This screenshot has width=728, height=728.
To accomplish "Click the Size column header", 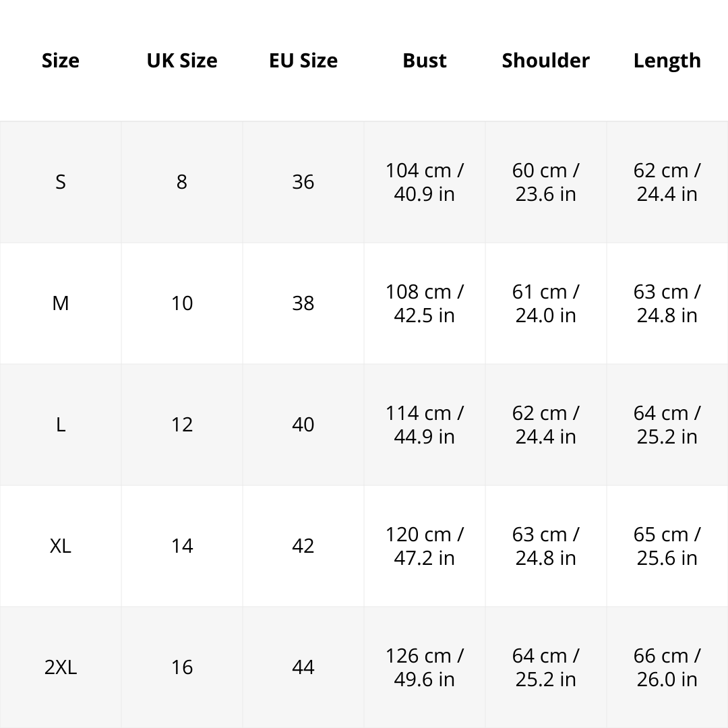I will pyautogui.click(x=61, y=61).
